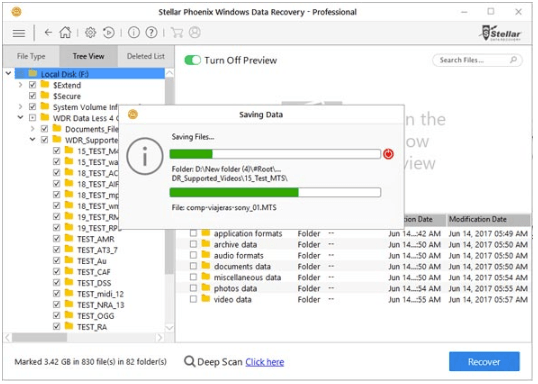Uncheck the TEST_AT3_7 checkbox

[x=57, y=249]
